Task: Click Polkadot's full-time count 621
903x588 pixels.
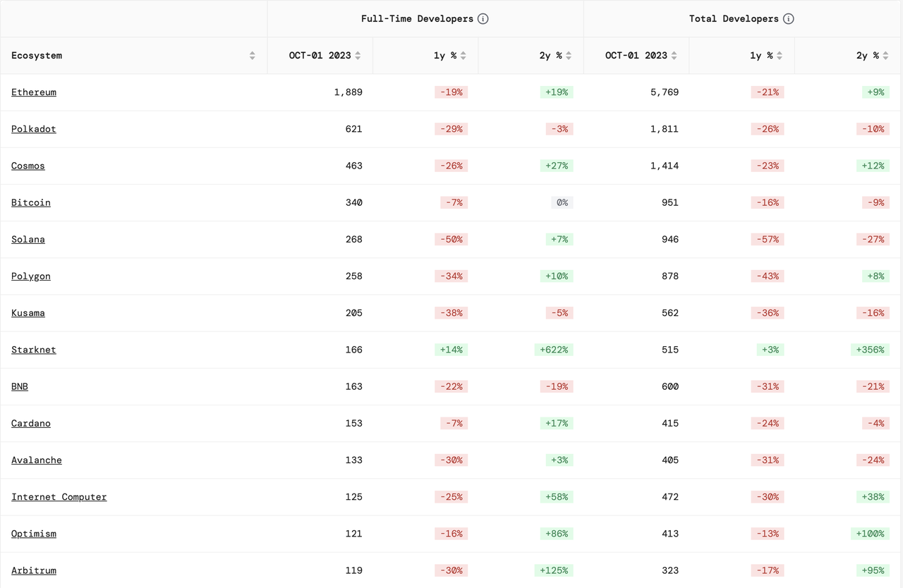Action: point(354,129)
